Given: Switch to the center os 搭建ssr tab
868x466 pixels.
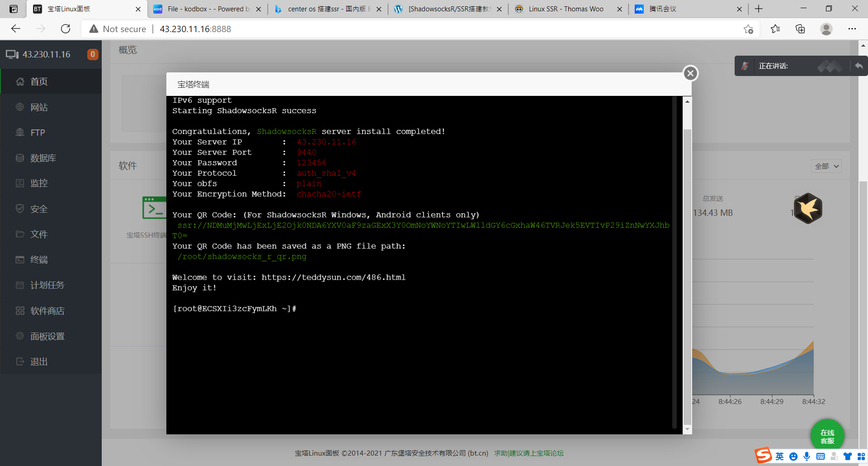Looking at the screenshot, I should (328, 9).
